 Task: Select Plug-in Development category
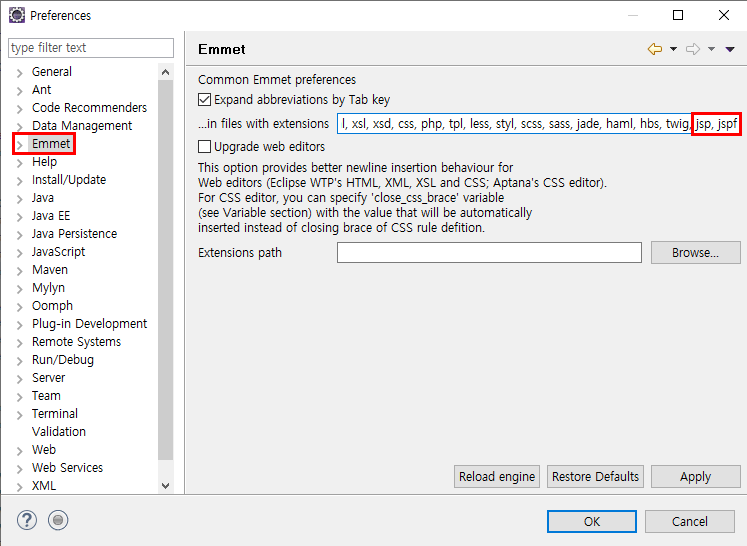click(x=90, y=324)
